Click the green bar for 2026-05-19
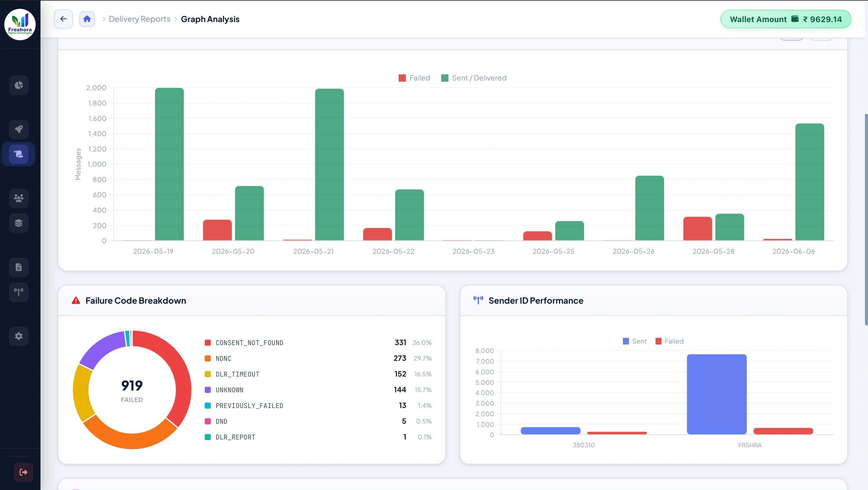 [x=169, y=164]
